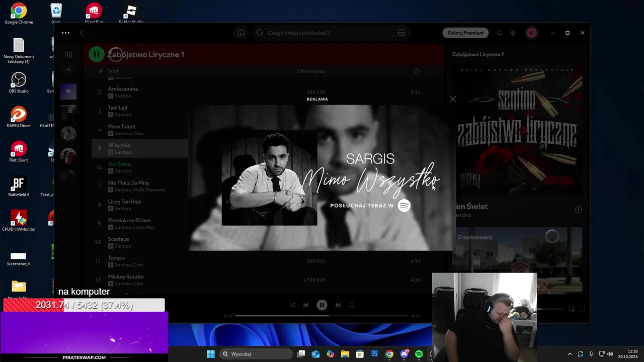The image size is (644, 362).
Task: Pause playback in the bottom player
Action: coord(322,305)
